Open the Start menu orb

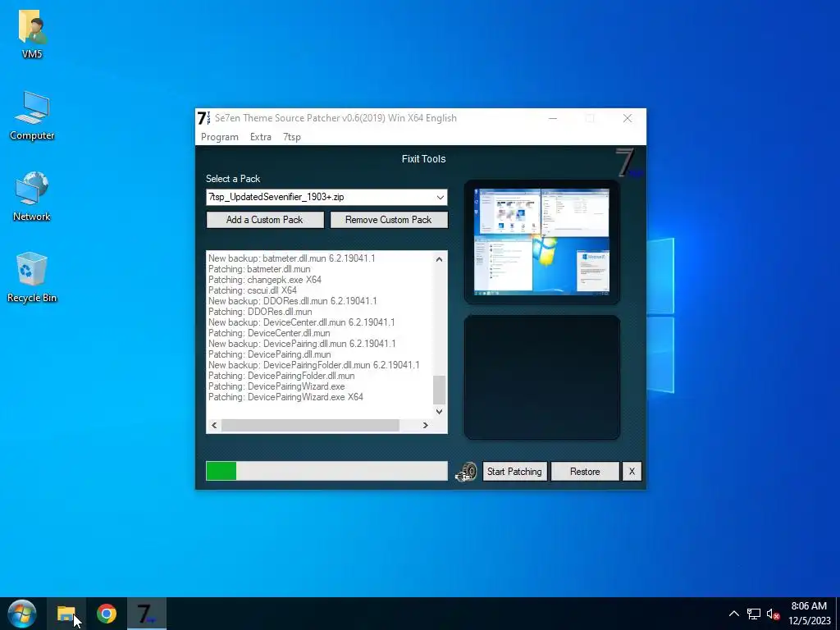(22, 614)
